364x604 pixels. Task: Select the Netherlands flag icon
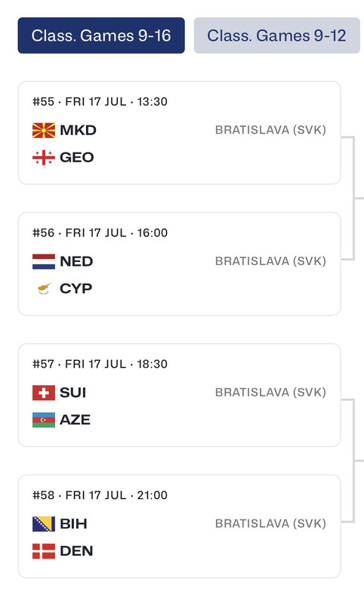click(x=44, y=261)
